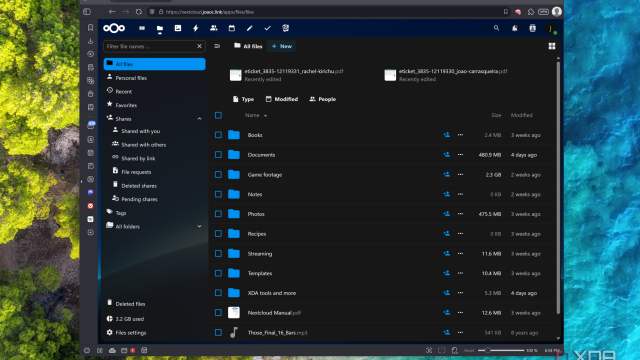The width and height of the screenshot is (640, 360).
Task: Expand the All folders section chevron
Action: click(x=199, y=226)
